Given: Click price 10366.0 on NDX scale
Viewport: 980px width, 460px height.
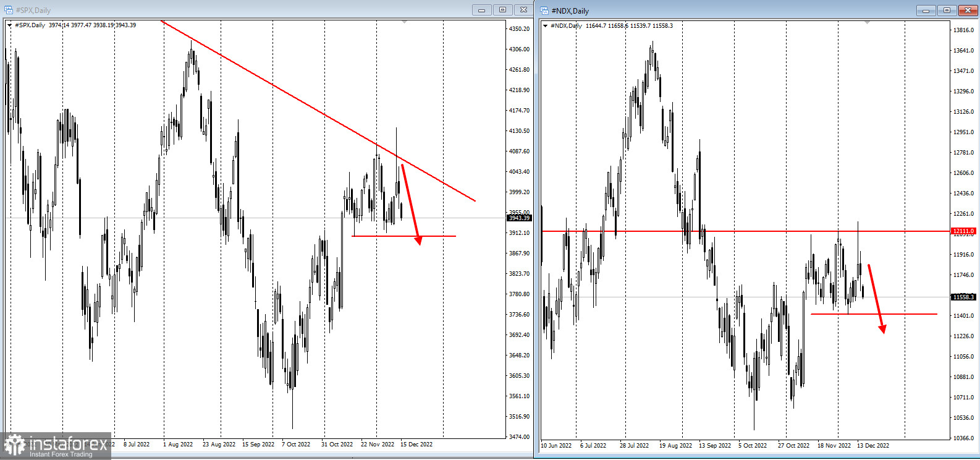Looking at the screenshot, I should 963,438.
